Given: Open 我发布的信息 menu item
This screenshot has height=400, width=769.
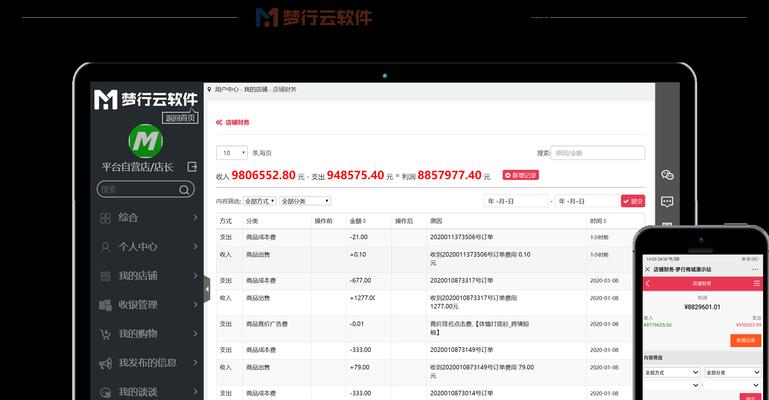Looking at the screenshot, I should [147, 363].
